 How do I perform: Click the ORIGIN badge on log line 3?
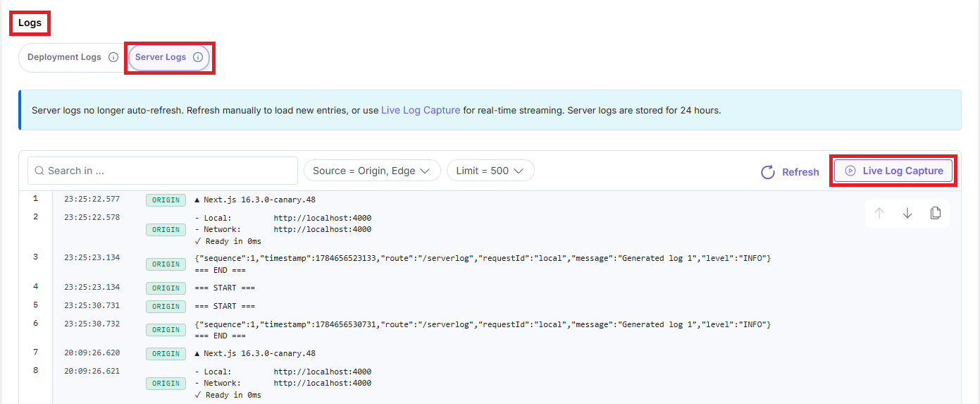[x=166, y=264]
